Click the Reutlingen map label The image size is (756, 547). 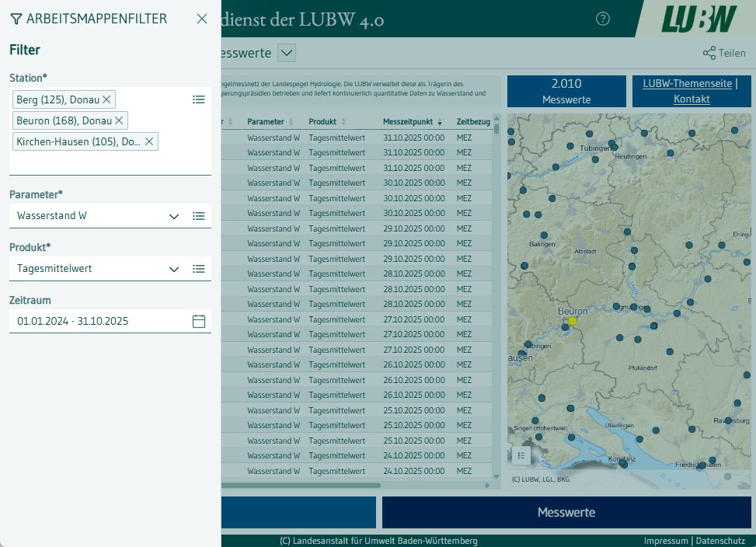click(x=631, y=157)
